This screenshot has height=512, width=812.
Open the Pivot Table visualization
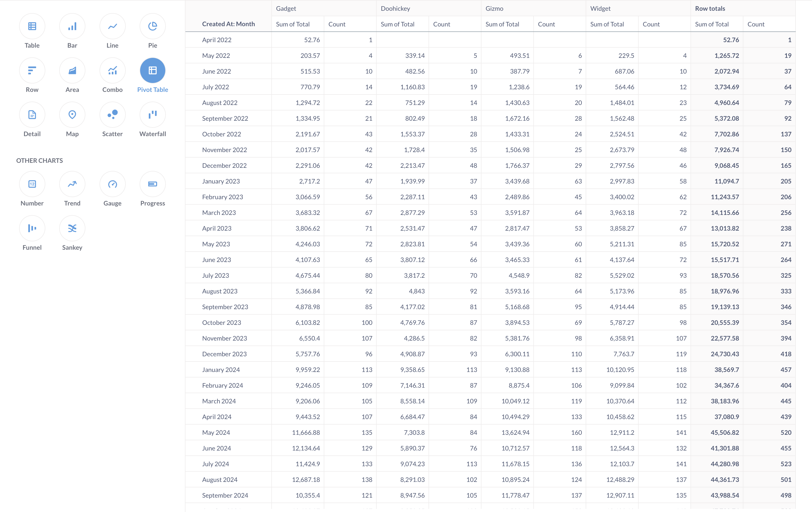click(152, 70)
